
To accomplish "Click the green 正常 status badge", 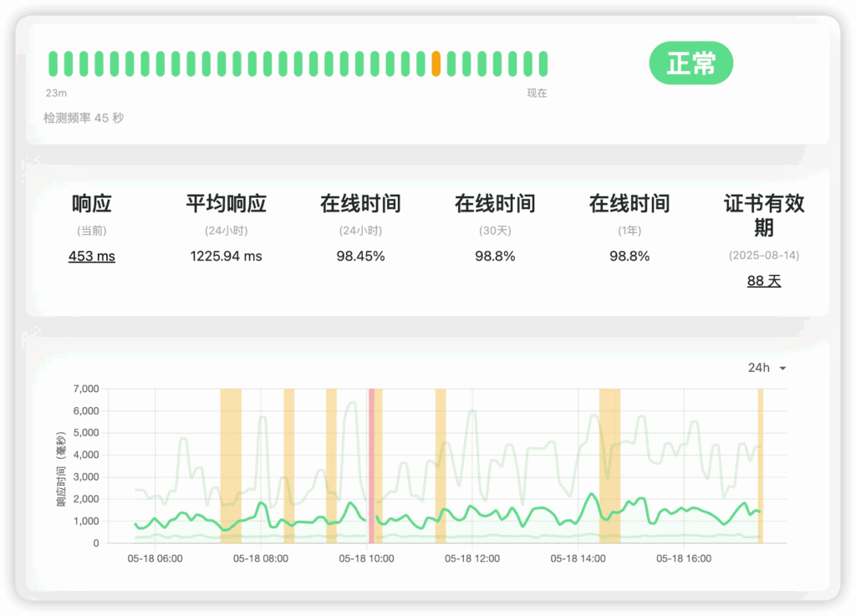I will [x=690, y=63].
